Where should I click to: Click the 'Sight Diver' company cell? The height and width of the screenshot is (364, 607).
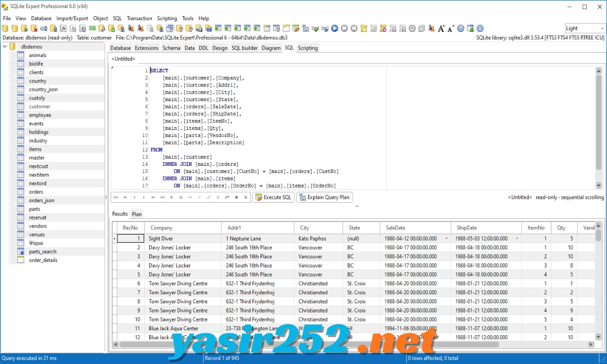pyautogui.click(x=183, y=239)
